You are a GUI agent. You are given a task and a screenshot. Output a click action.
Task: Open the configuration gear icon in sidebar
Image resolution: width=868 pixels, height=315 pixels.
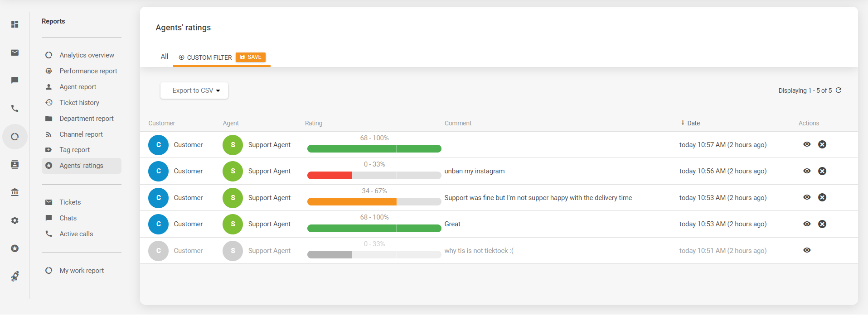click(x=15, y=220)
